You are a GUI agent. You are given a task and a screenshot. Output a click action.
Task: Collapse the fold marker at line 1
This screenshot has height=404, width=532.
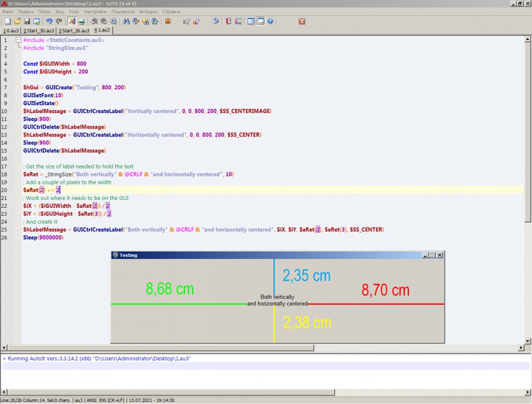tap(19, 40)
